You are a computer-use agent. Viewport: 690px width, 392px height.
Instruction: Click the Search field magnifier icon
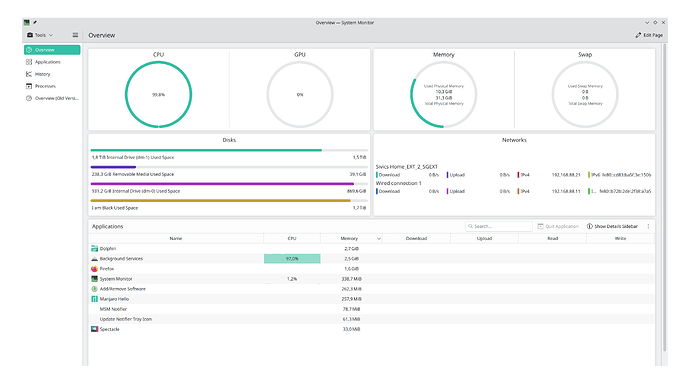click(470, 226)
